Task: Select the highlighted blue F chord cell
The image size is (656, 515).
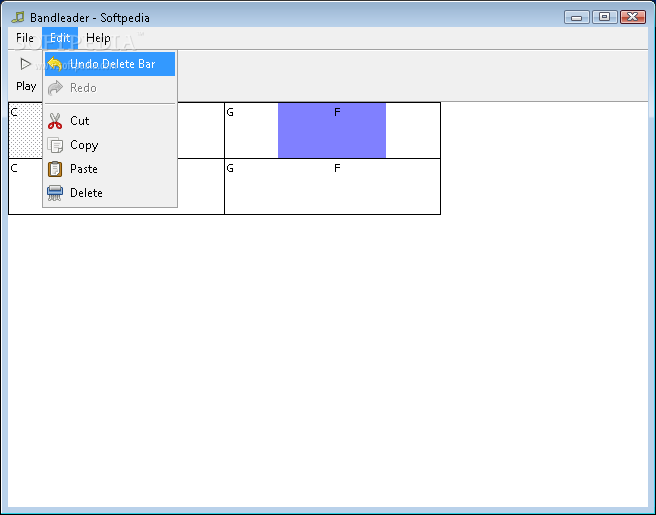Action: pyautogui.click(x=332, y=131)
